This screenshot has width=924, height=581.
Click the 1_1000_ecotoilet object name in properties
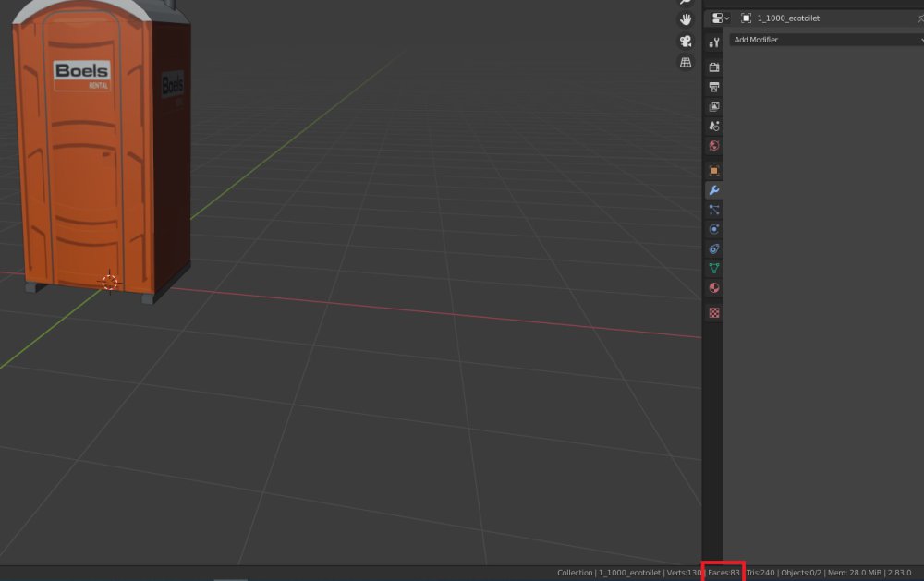click(788, 18)
